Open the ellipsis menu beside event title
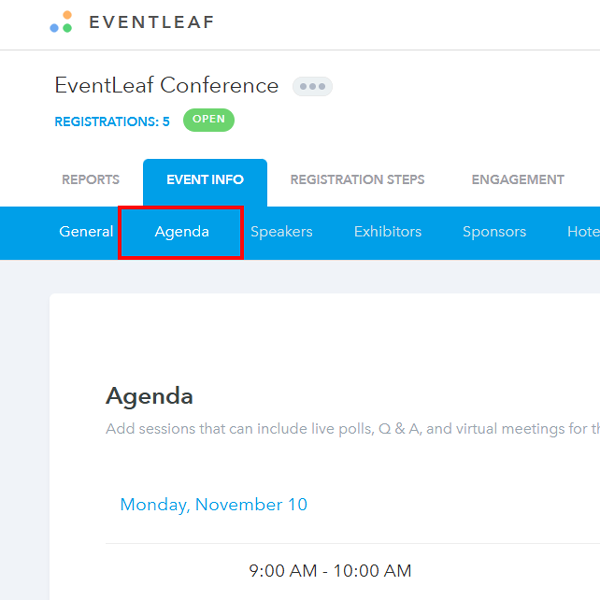Screen dimensions: 600x600 [312, 86]
